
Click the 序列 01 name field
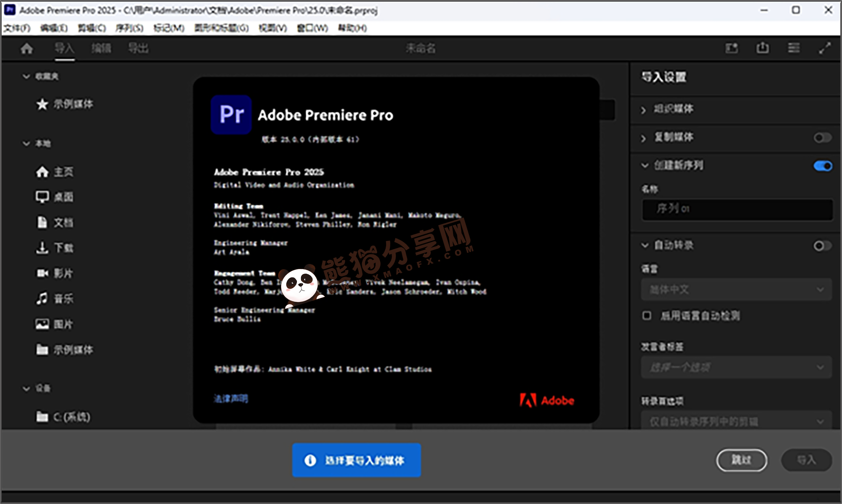pos(737,209)
